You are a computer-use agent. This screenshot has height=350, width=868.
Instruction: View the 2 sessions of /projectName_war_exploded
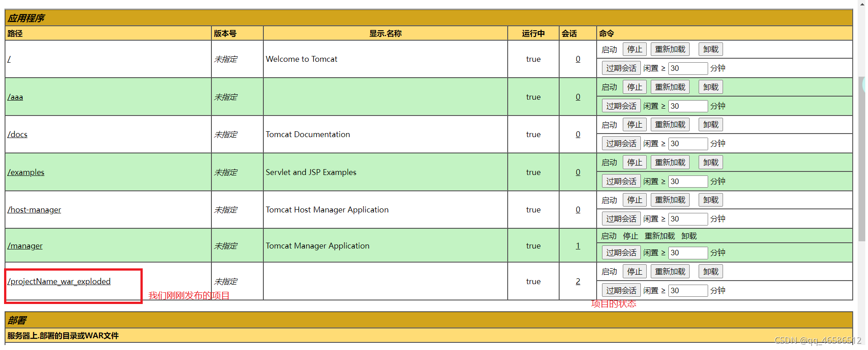[x=578, y=281]
